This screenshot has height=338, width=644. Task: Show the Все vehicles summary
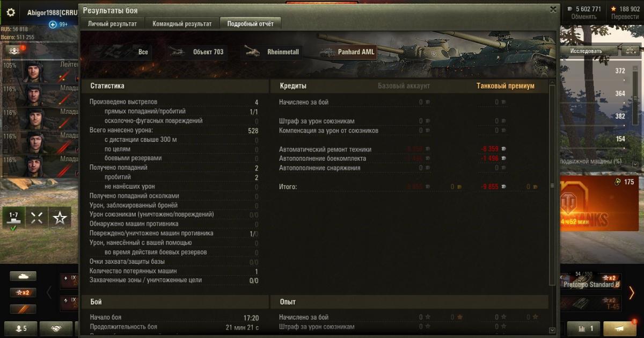[125, 52]
